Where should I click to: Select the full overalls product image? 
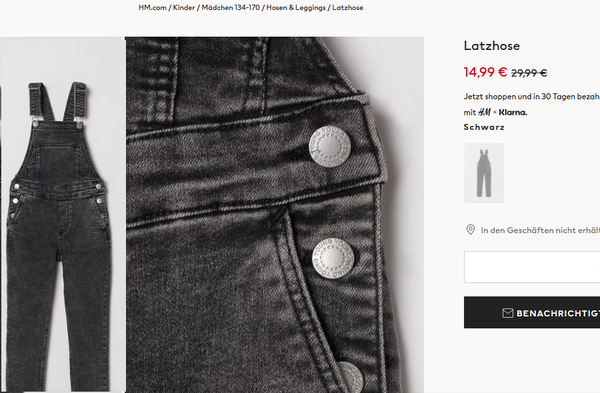pyautogui.click(x=62, y=214)
